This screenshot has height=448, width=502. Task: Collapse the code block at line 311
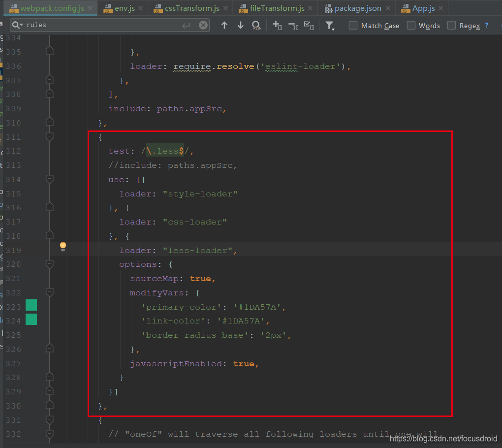click(x=50, y=137)
